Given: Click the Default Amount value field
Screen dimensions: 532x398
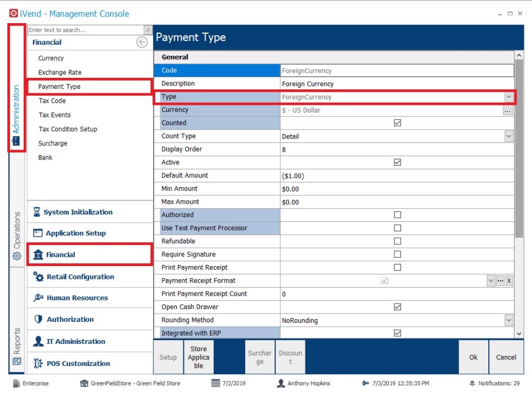Looking at the screenshot, I should pyautogui.click(x=397, y=176).
